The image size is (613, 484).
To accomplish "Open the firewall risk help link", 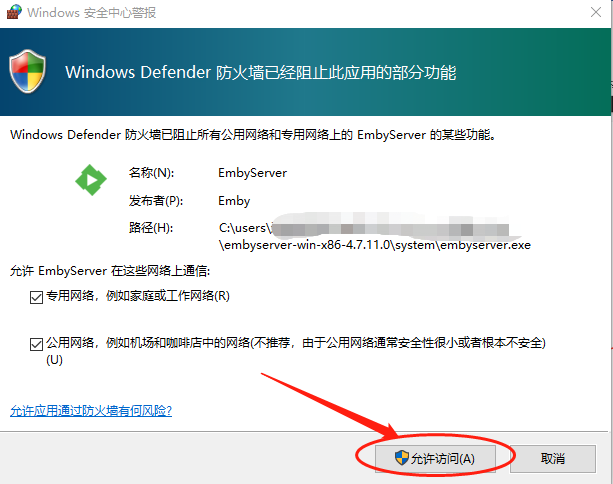I will 91,411.
